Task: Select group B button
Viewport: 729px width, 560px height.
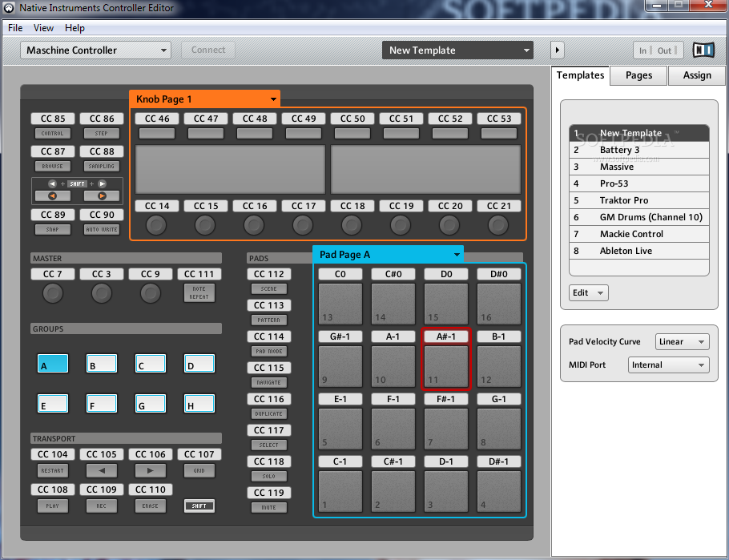Action: [x=102, y=363]
